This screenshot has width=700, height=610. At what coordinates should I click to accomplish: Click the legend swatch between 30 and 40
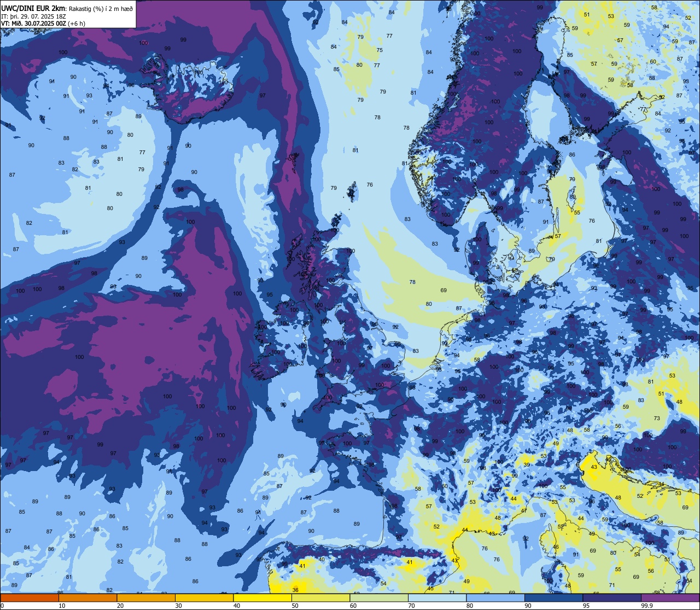tap(204, 598)
